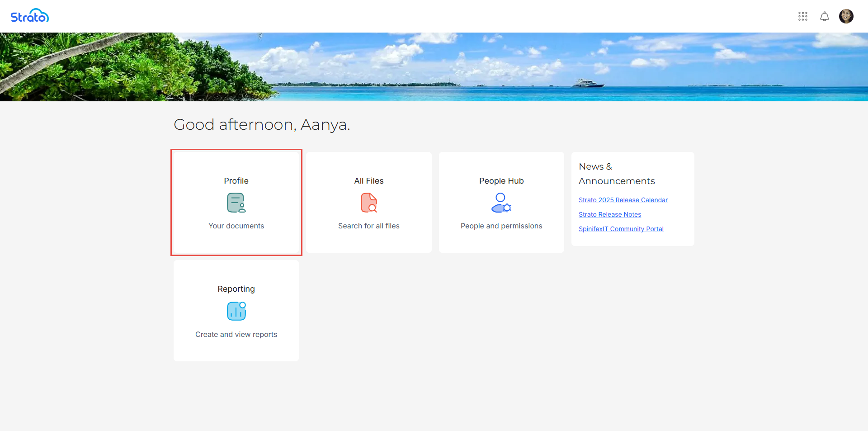Click the Profile document icon
The height and width of the screenshot is (431, 868).
(236, 203)
